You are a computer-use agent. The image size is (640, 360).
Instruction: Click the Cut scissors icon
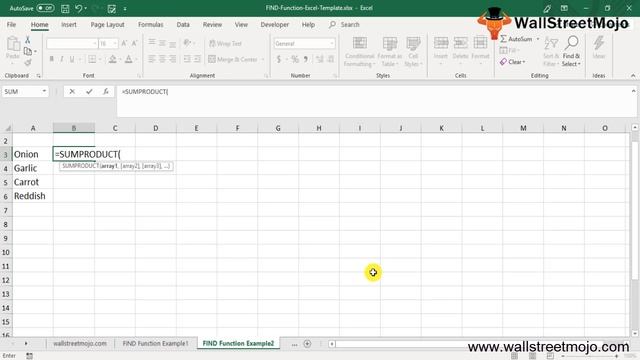click(27, 40)
